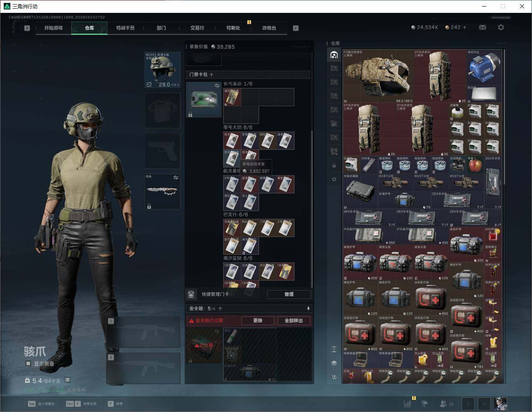Click the empty pistol sidearm slot
The width and height of the screenshot is (532, 412).
(163, 151)
